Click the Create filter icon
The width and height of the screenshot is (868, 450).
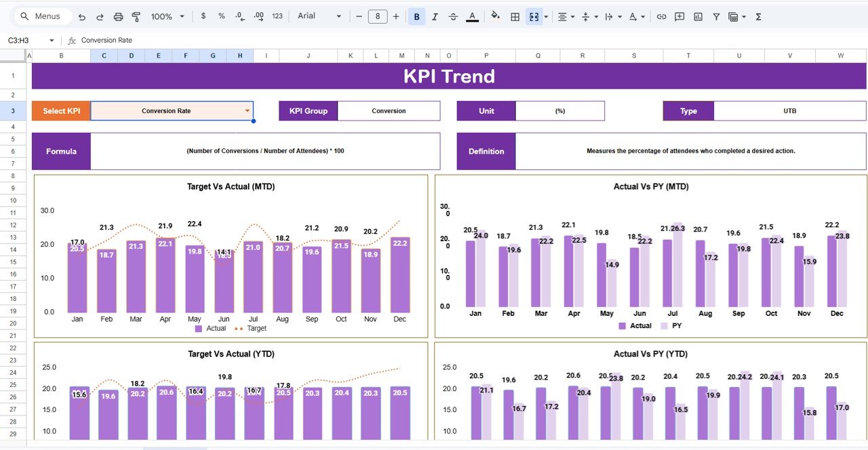[x=716, y=16]
